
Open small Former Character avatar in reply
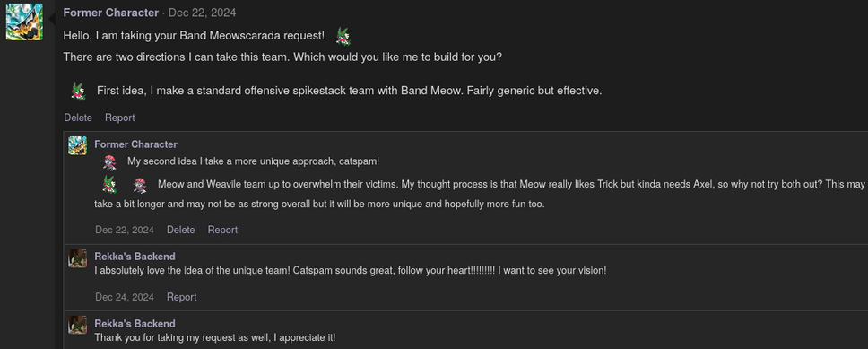click(77, 145)
